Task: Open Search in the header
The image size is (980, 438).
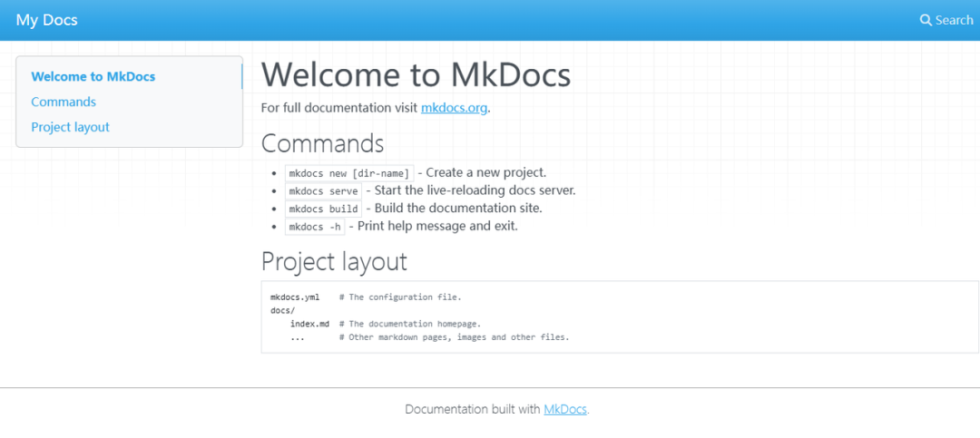Action: click(x=946, y=20)
